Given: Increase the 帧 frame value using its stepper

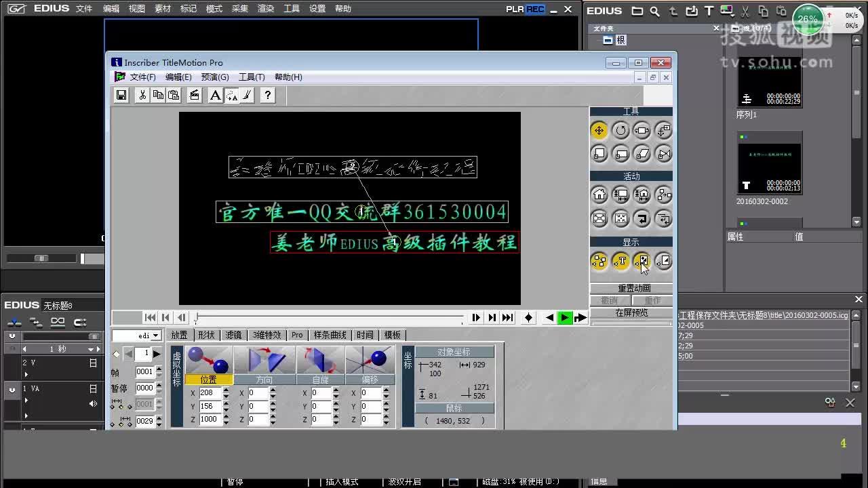Looking at the screenshot, I should click(158, 369).
